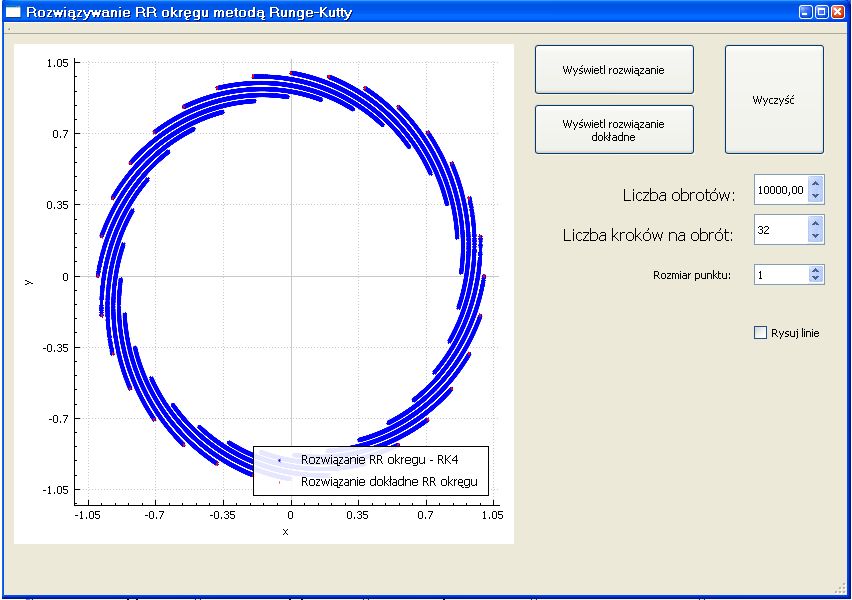Open the window icon system menu

[13, 13]
